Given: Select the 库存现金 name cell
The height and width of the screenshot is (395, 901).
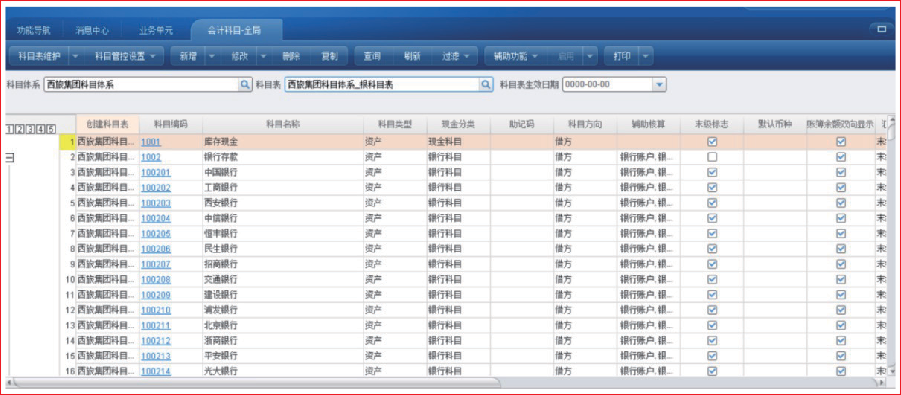Looking at the screenshot, I should (283, 141).
